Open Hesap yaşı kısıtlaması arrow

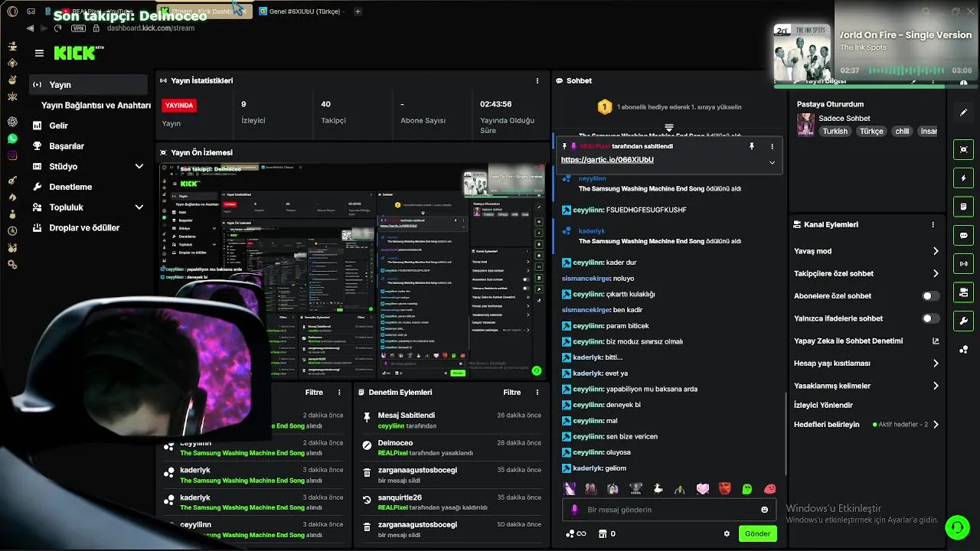click(936, 364)
